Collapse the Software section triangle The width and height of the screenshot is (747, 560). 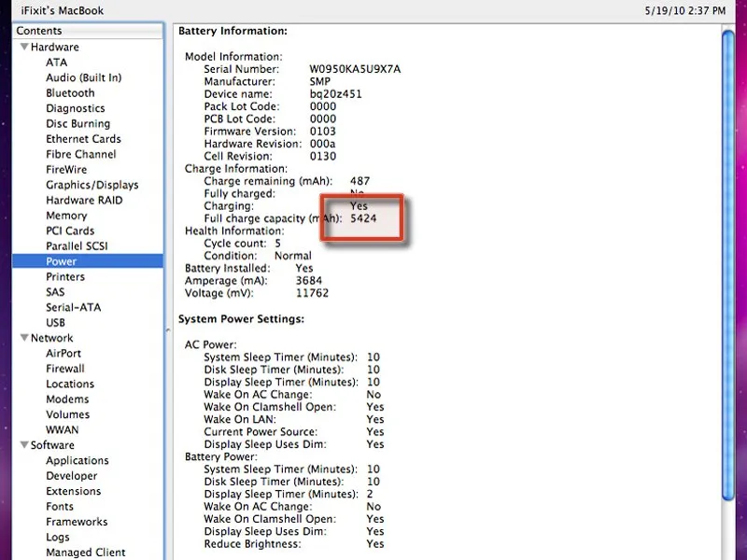pos(23,446)
